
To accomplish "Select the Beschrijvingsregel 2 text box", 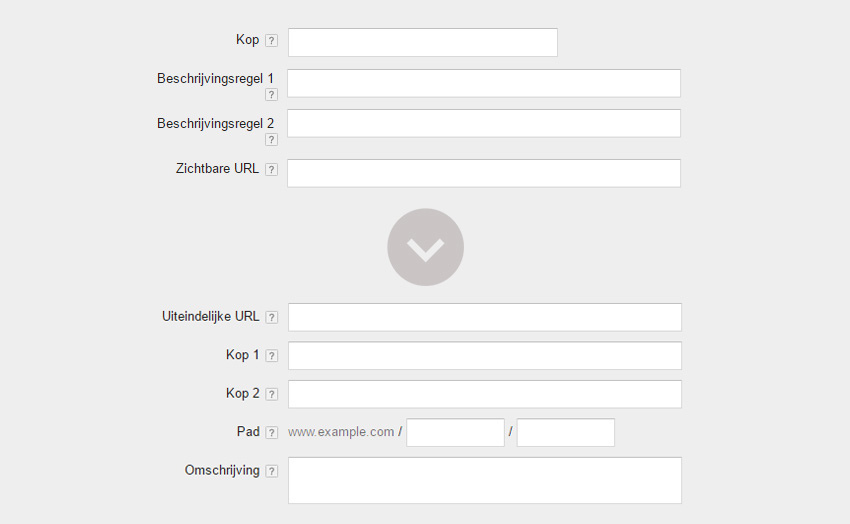I will [484, 123].
